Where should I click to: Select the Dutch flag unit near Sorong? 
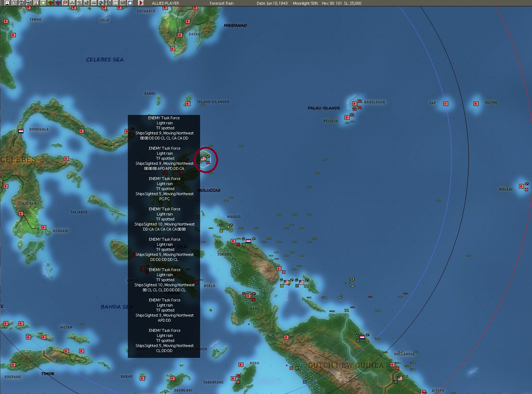coord(248,241)
